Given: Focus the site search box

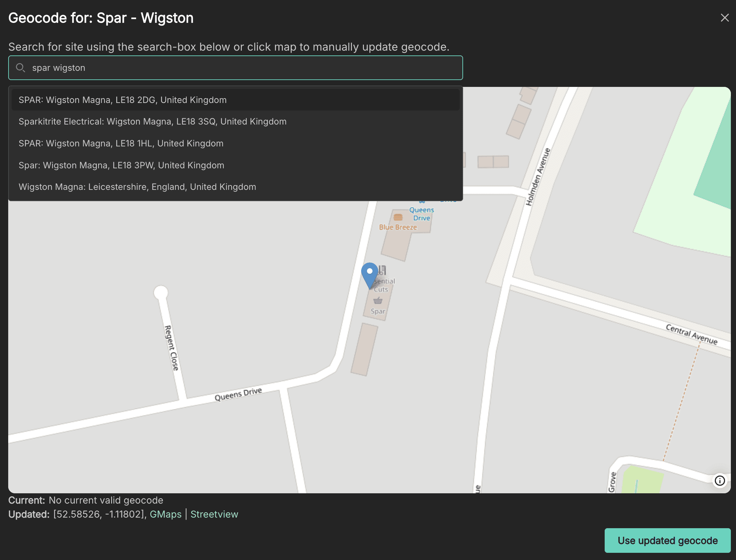Looking at the screenshot, I should (236, 68).
